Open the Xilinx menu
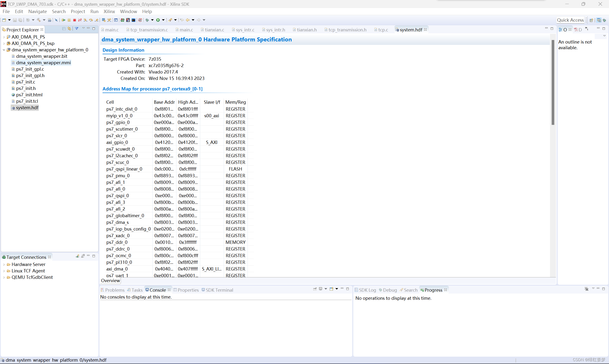Screen dimensions: 609x364 109,11
